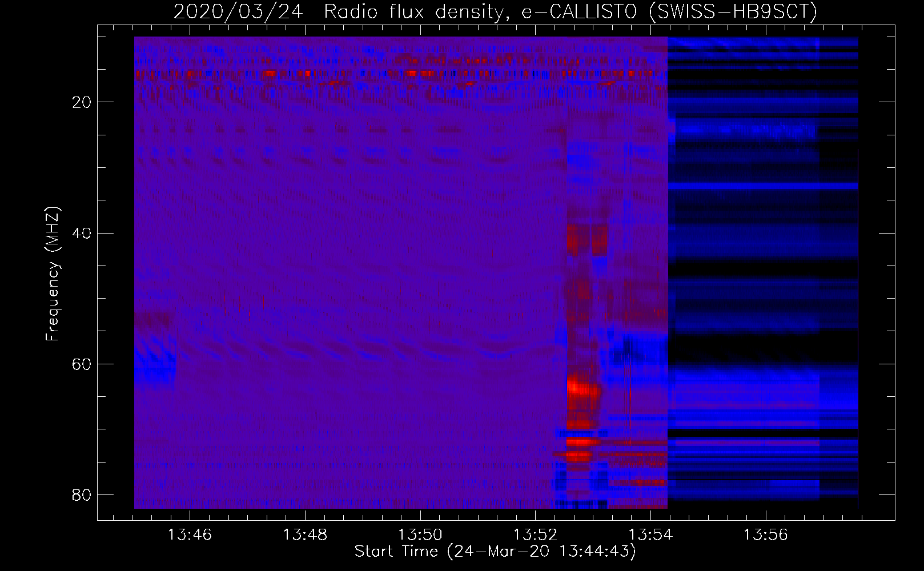Click the date 2020/03/24 in title
Viewport: 924px width, 571px height.
coord(238,12)
